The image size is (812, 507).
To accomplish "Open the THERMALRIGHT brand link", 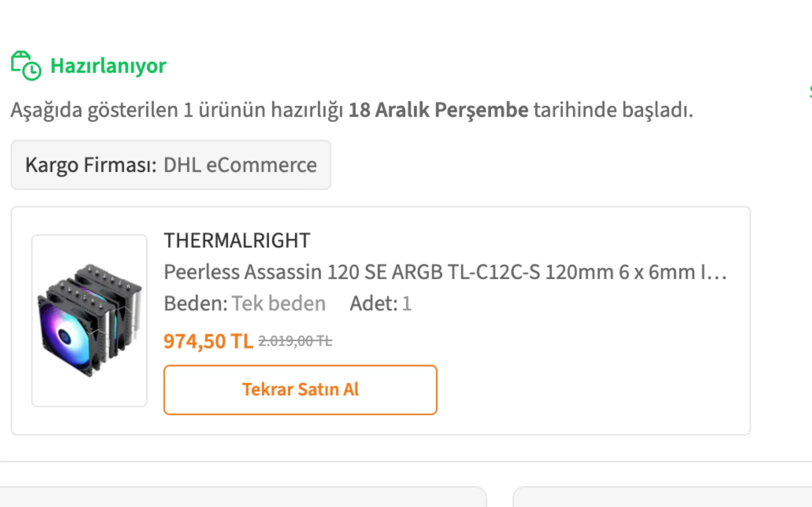I will click(x=237, y=239).
